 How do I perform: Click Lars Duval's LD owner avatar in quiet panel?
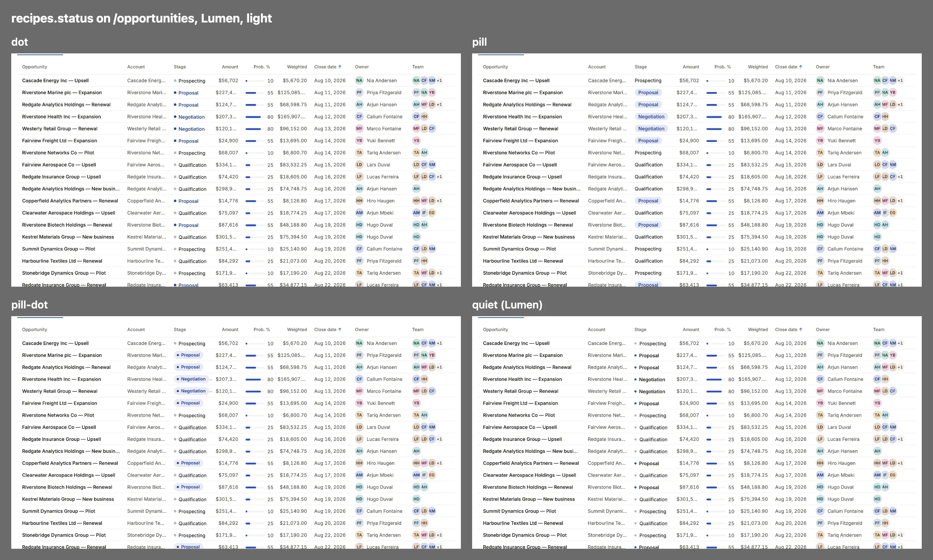[820, 427]
